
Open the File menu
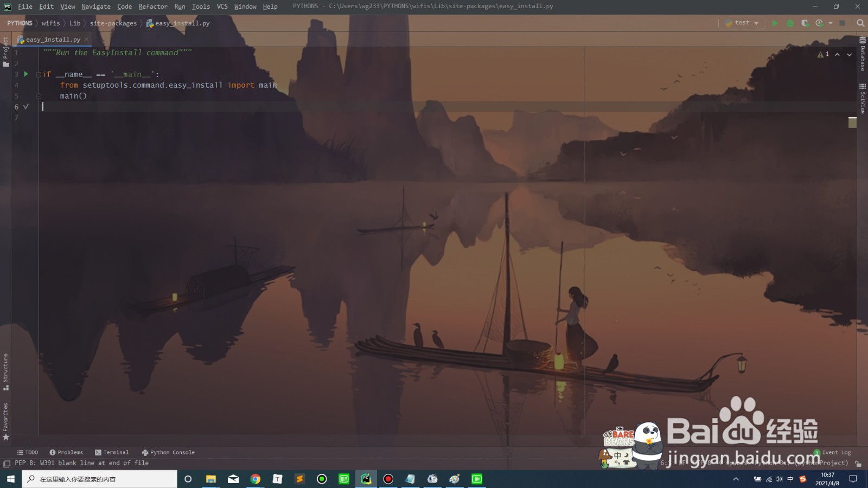[25, 7]
